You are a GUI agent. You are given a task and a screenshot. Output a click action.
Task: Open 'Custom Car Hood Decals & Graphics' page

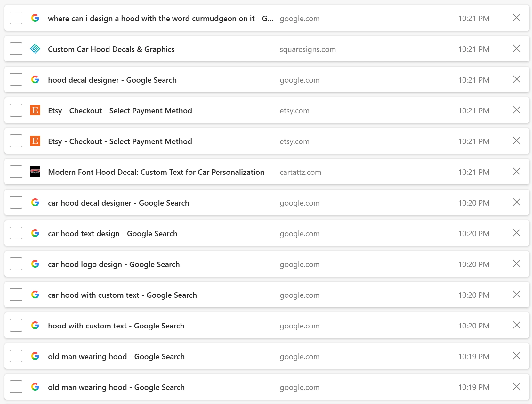pos(111,49)
